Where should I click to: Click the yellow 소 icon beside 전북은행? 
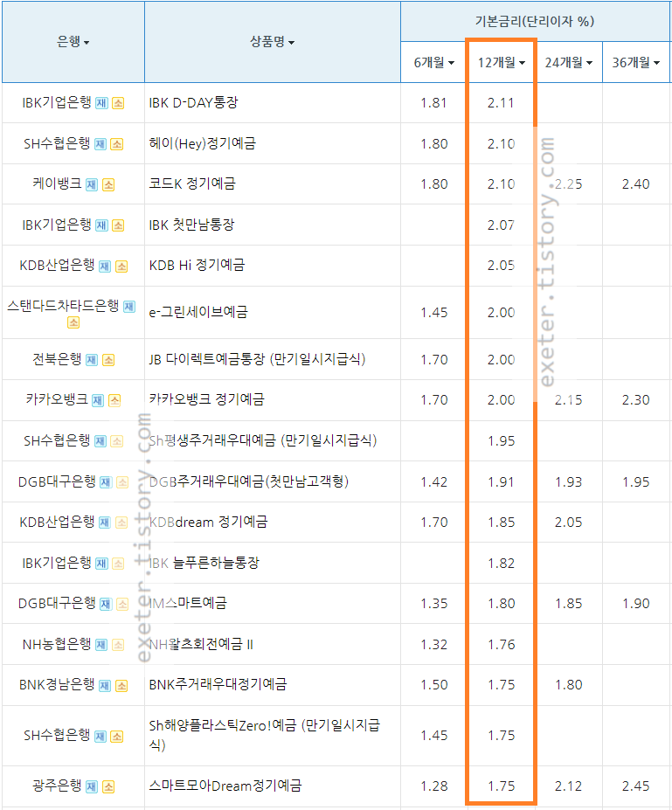108,359
